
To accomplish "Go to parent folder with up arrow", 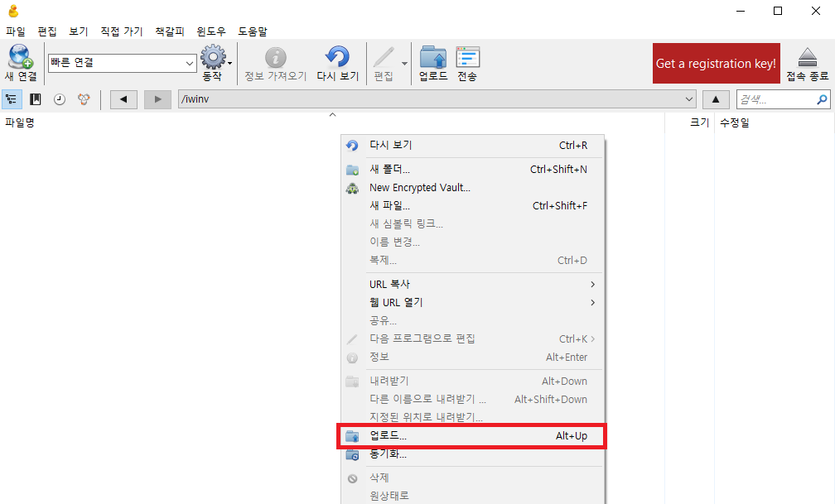I will click(x=716, y=99).
